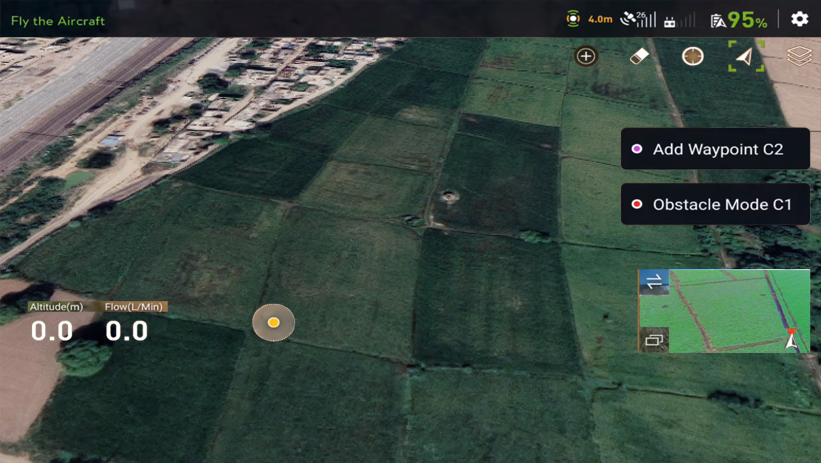The width and height of the screenshot is (821, 463).
Task: Click the RTK positioning status icon
Action: [x=573, y=19]
